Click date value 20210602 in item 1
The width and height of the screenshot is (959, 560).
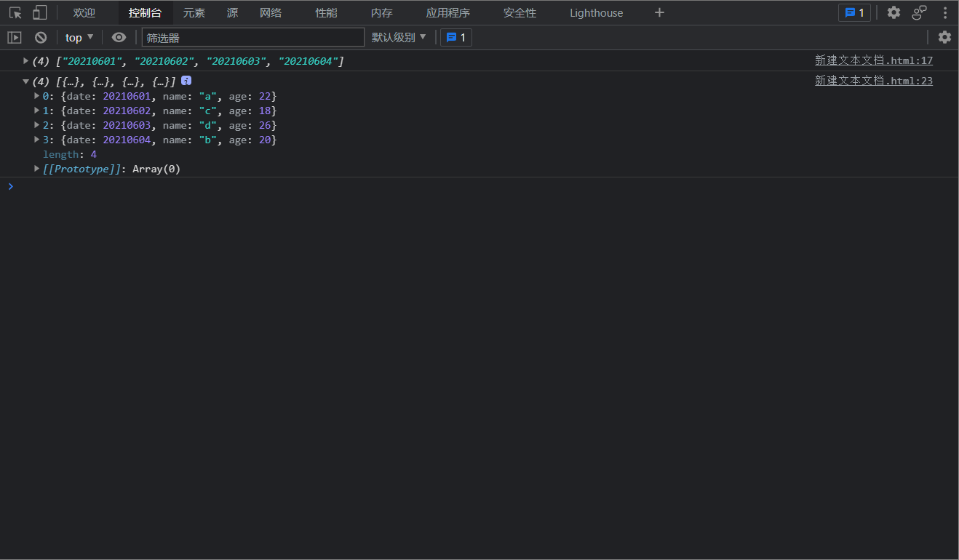(x=127, y=111)
